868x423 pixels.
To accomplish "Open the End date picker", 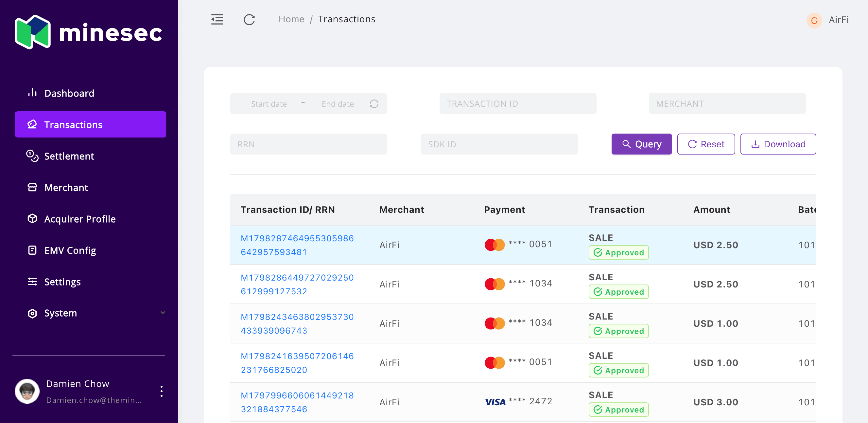I will pyautogui.click(x=337, y=104).
